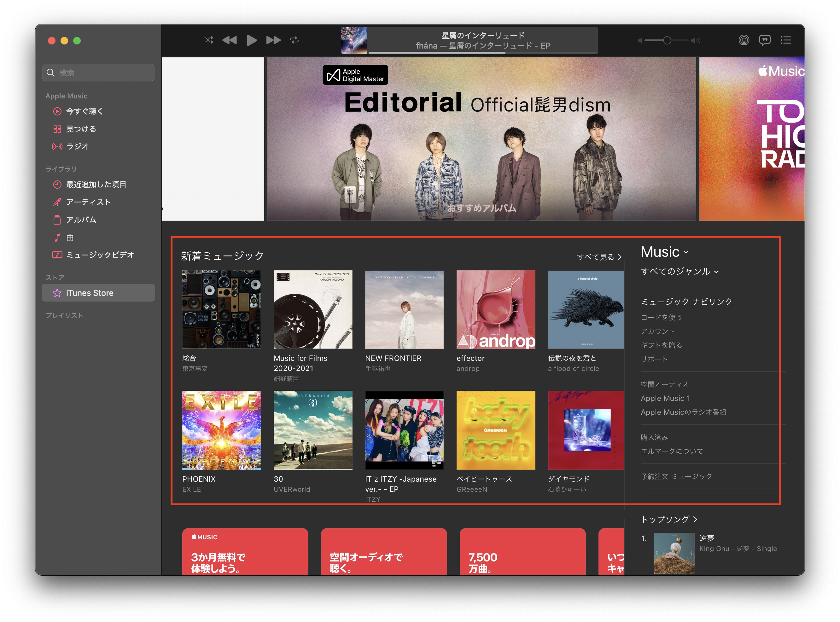
Task: Click the See All link for new music
Action: [599, 257]
